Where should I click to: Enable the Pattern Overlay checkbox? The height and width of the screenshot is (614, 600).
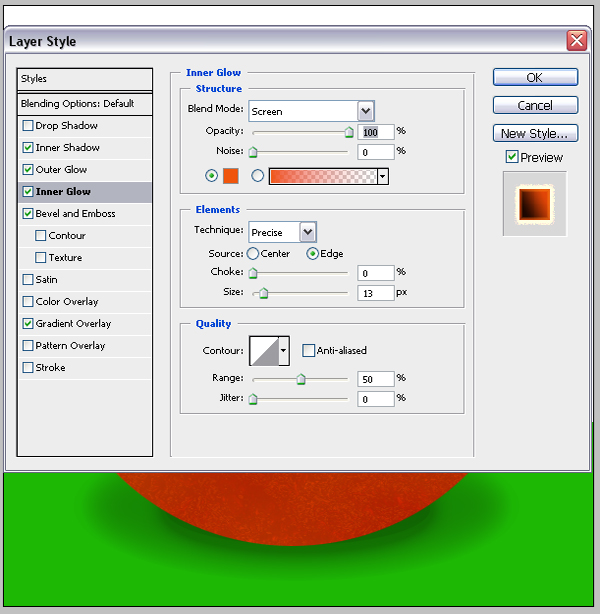click(28, 345)
